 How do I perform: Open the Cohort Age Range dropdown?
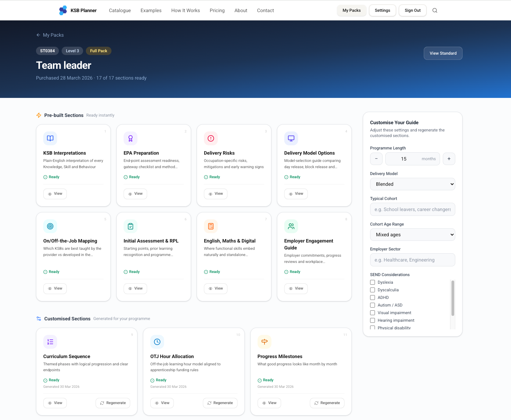(412, 235)
